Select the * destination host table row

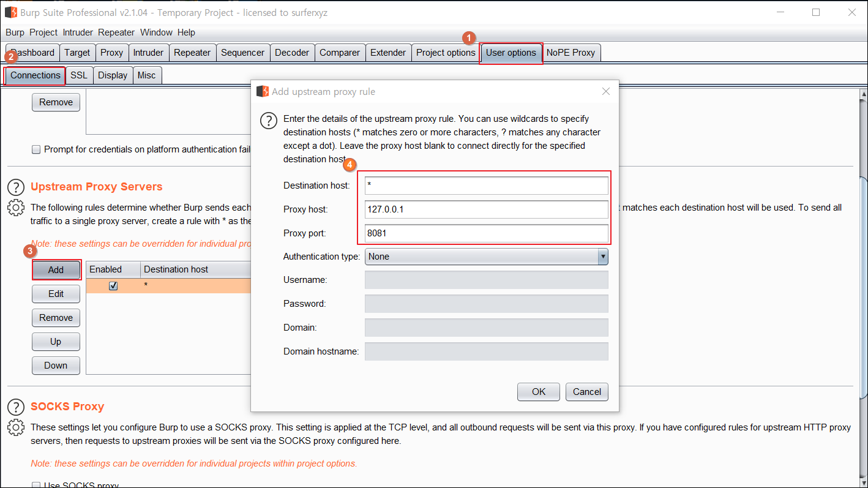[168, 286]
